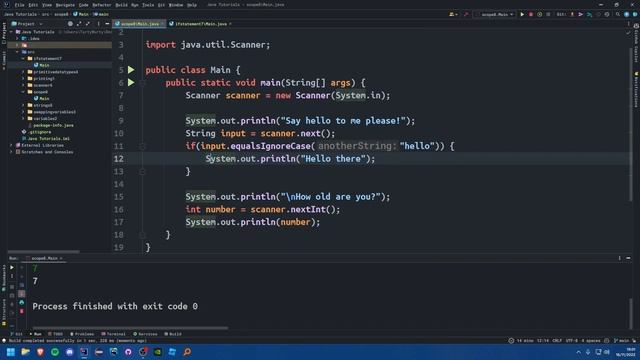640x360 pixels.
Task: Open the GitHub Desktop taskbar icon
Action: [128, 352]
